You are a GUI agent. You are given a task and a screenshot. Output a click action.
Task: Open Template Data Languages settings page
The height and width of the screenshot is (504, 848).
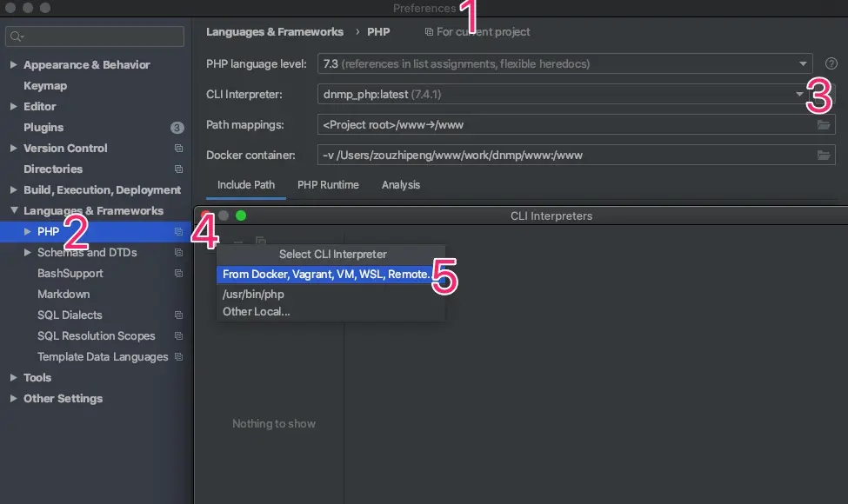pyautogui.click(x=103, y=357)
